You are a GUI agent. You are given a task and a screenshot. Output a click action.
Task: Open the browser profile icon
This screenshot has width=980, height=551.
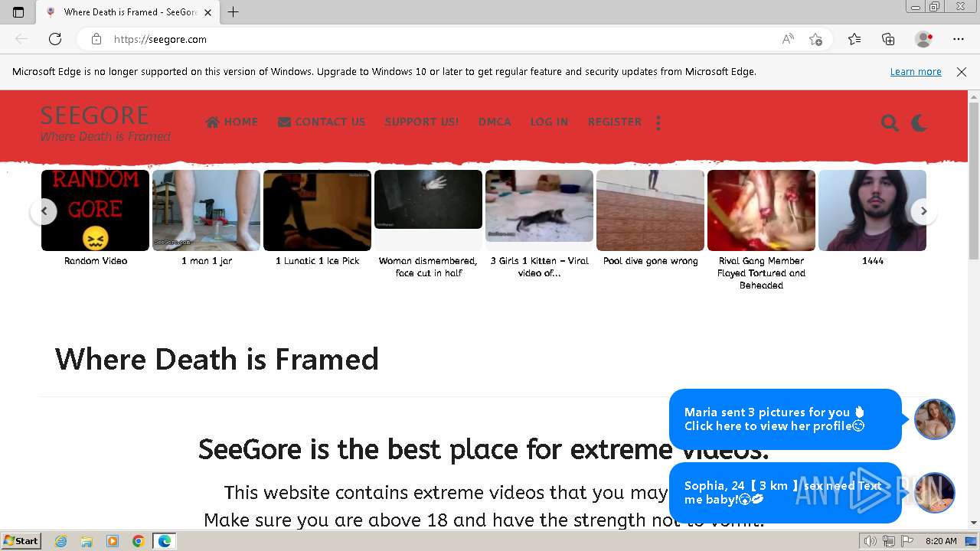[x=923, y=39]
